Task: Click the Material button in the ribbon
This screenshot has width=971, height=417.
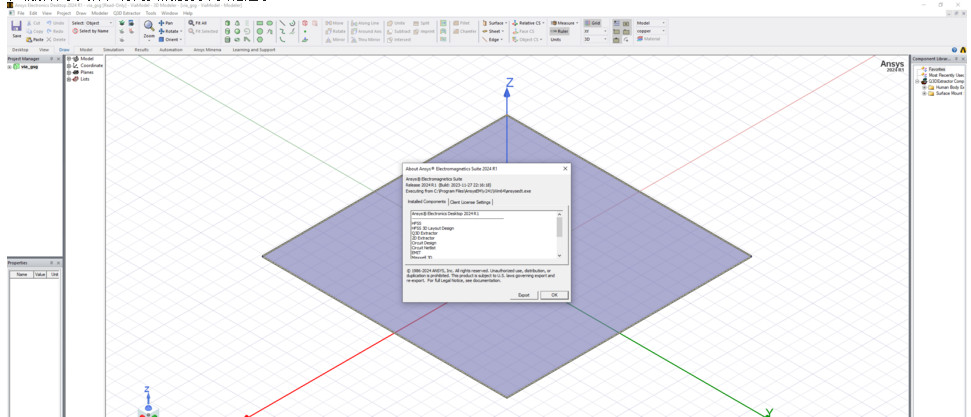Action: coord(648,39)
